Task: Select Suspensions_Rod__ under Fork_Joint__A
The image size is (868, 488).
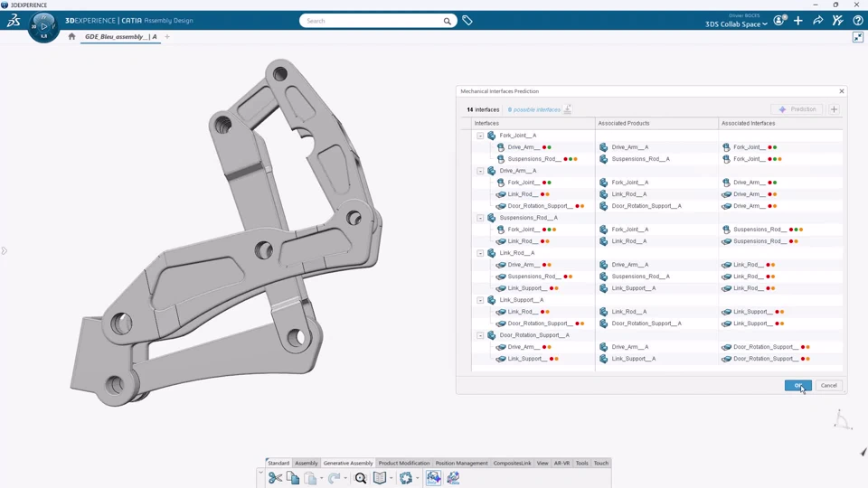Action: click(x=536, y=159)
